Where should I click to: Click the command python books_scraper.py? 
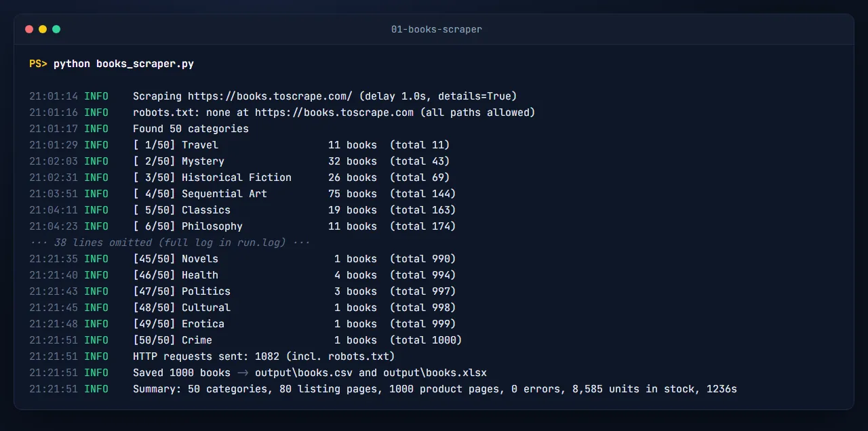123,64
